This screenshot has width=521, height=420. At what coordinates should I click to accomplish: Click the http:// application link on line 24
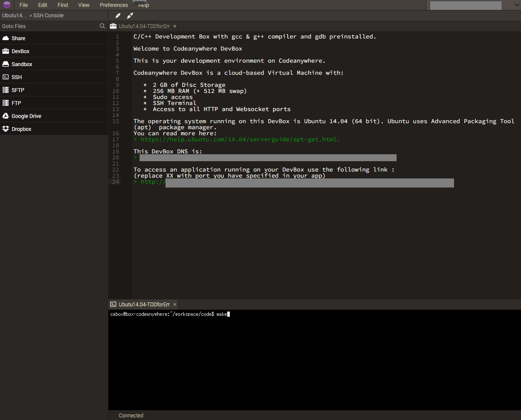point(153,182)
